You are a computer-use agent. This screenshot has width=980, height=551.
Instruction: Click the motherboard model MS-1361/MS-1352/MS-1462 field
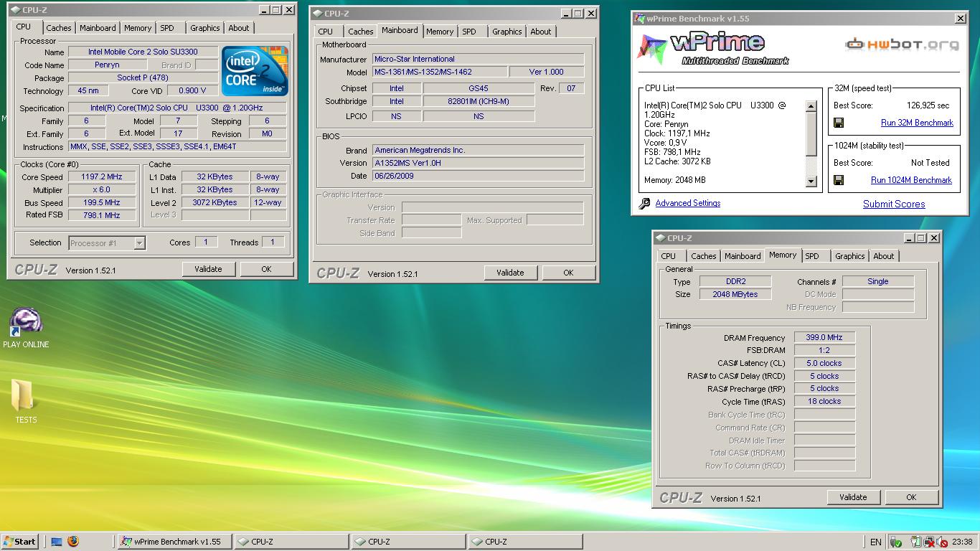coord(439,72)
